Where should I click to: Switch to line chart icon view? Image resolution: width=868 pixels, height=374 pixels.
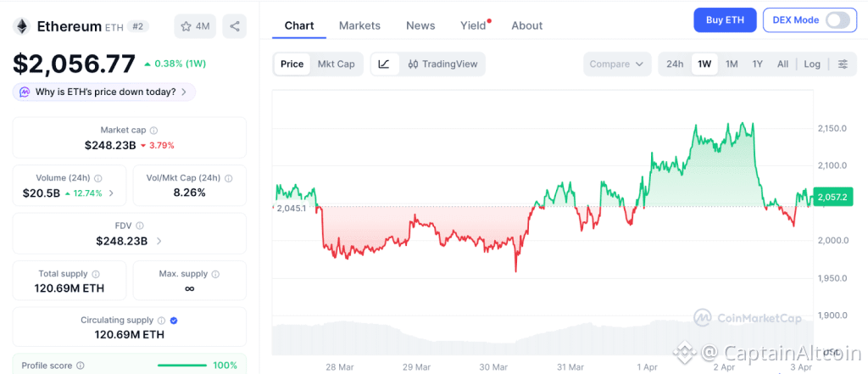click(x=384, y=64)
